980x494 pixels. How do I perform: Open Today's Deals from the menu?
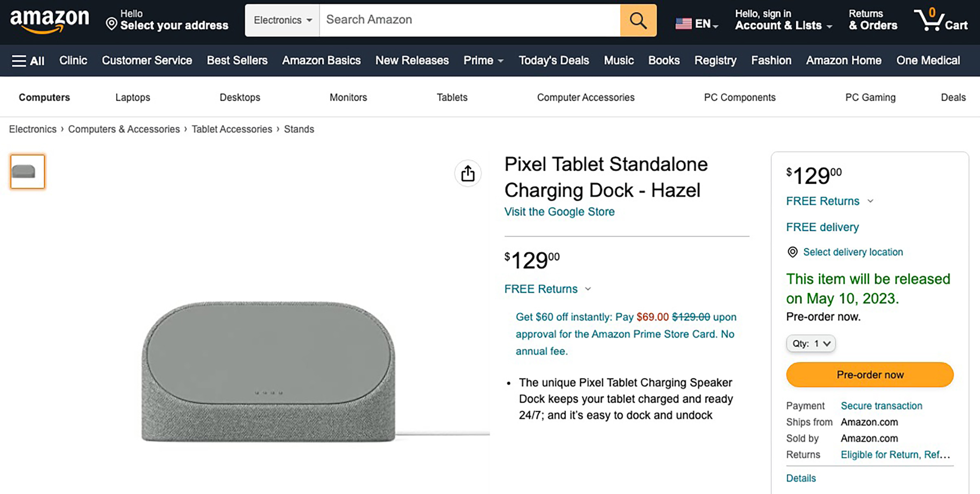click(x=553, y=61)
